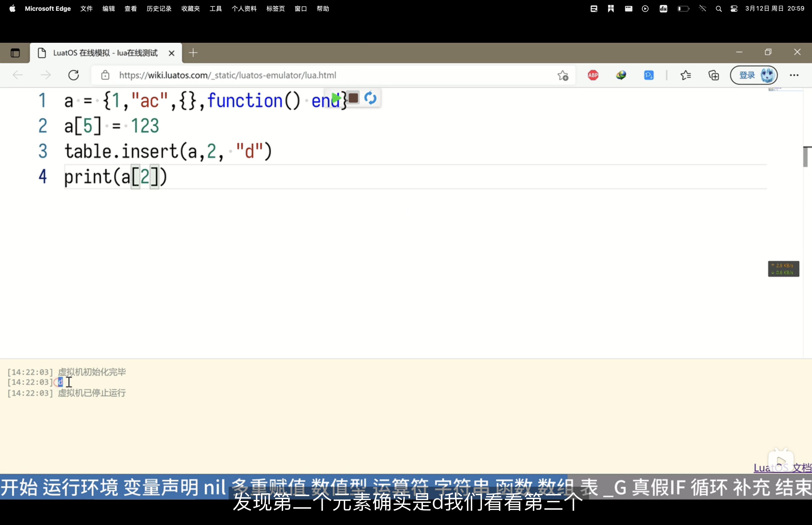Click the network speed widget
The width and height of the screenshot is (812, 525).
tap(783, 269)
